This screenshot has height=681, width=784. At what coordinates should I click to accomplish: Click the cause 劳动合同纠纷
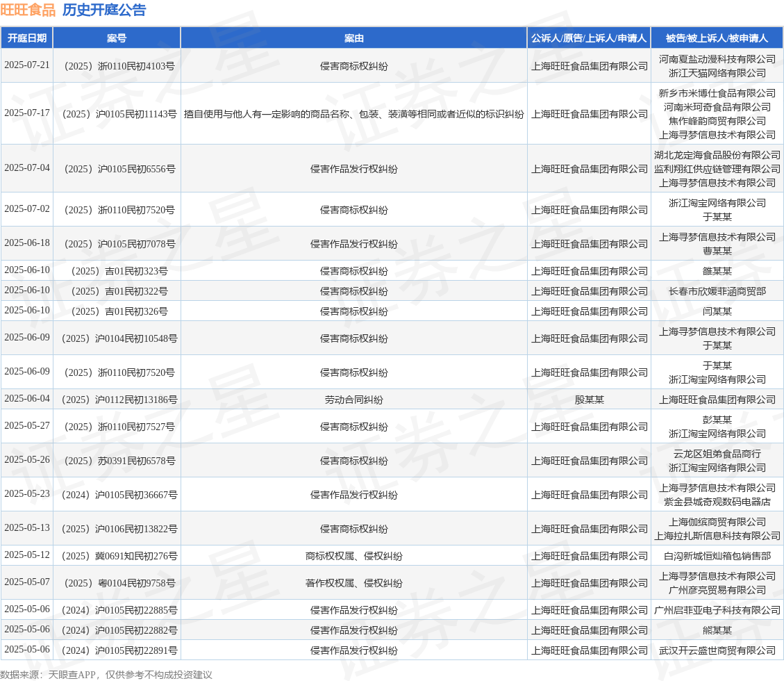tap(354, 400)
